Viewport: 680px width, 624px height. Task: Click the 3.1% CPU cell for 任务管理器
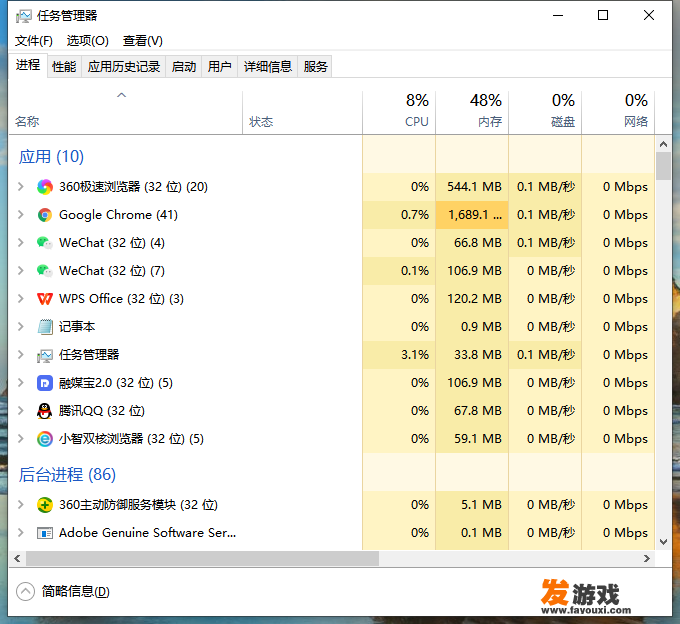[x=399, y=355]
